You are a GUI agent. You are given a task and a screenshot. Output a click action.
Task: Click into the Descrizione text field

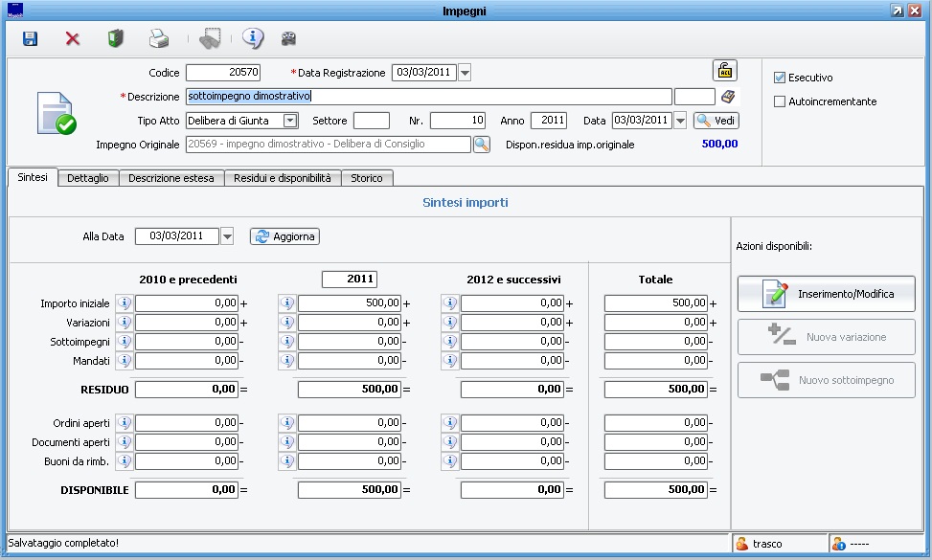click(x=429, y=97)
